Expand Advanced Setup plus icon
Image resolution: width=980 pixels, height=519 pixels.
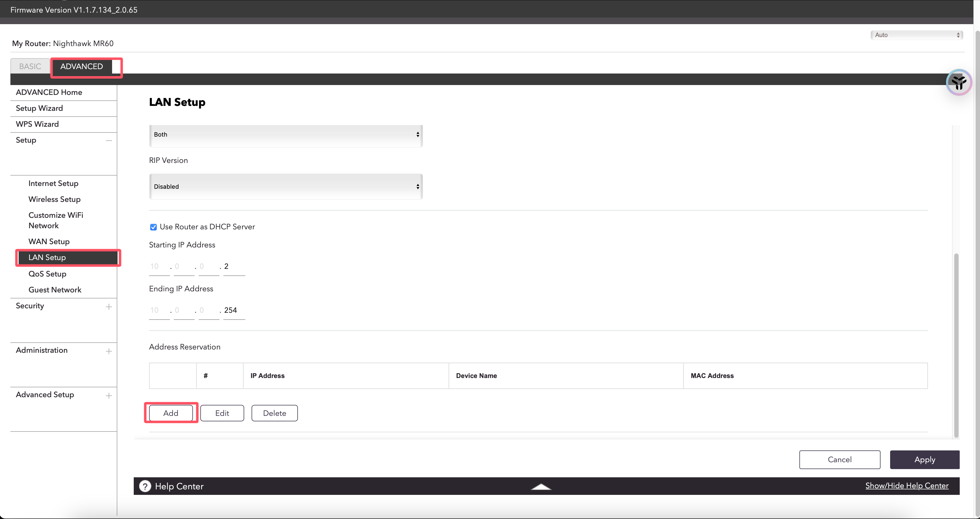tap(109, 396)
